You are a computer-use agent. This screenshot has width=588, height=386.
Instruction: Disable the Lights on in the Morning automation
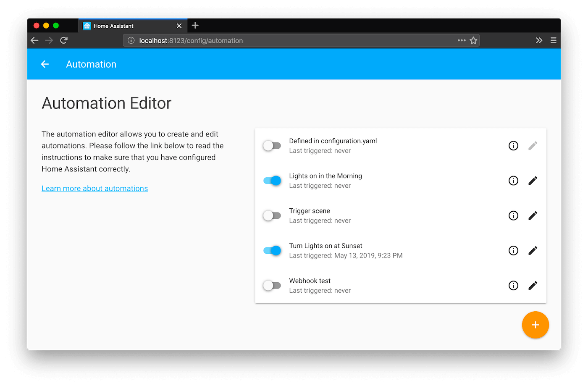272,180
